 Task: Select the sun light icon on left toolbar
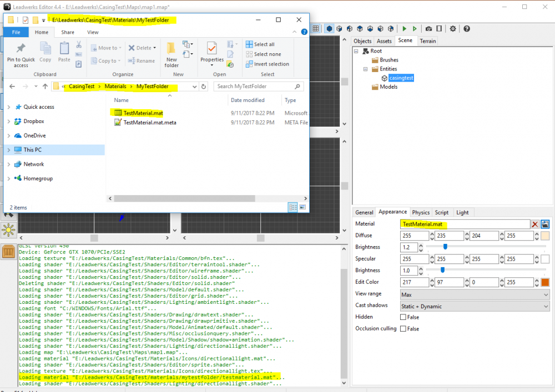click(x=9, y=230)
